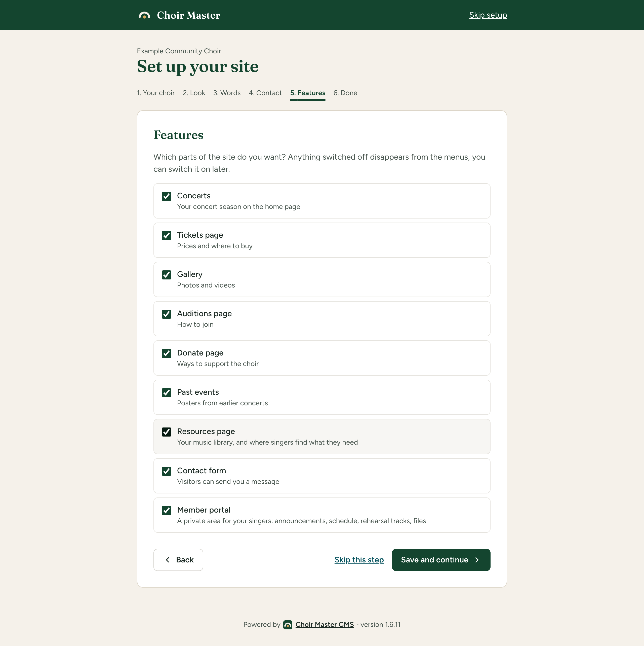Switch off the Member portal checkbox
The height and width of the screenshot is (646, 644).
coord(167,511)
